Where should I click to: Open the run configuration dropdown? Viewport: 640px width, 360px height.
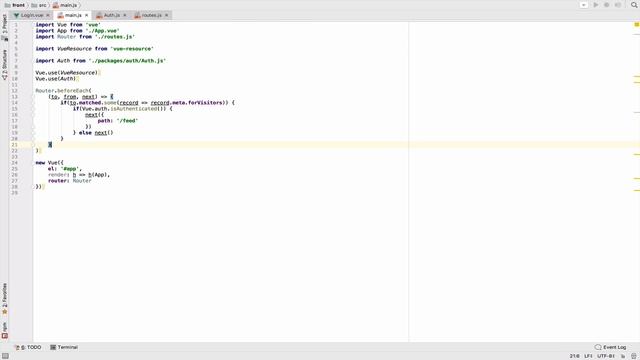584,5
